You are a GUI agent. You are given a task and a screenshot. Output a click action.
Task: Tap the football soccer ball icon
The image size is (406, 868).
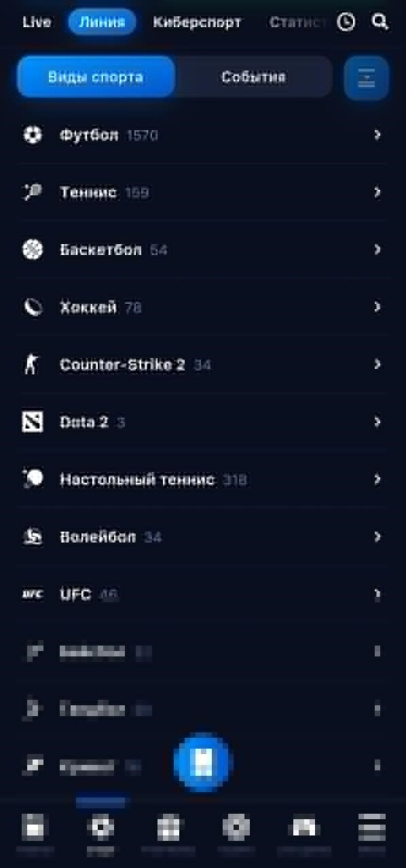point(32,135)
